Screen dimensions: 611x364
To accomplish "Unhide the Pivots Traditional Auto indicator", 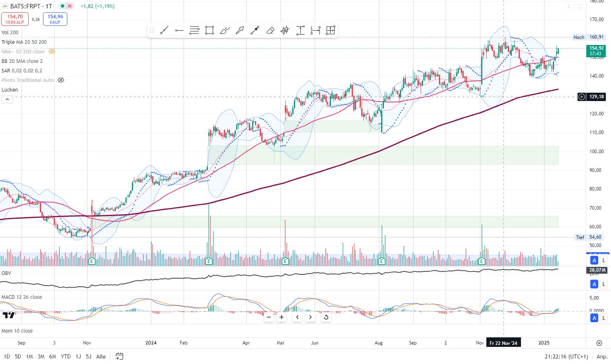I will click(61, 80).
